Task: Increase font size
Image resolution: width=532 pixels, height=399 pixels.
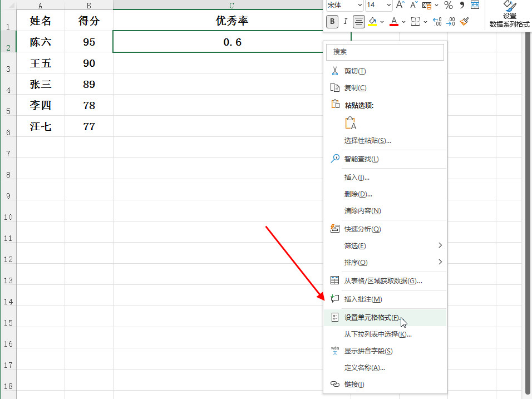Action: coord(400,5)
